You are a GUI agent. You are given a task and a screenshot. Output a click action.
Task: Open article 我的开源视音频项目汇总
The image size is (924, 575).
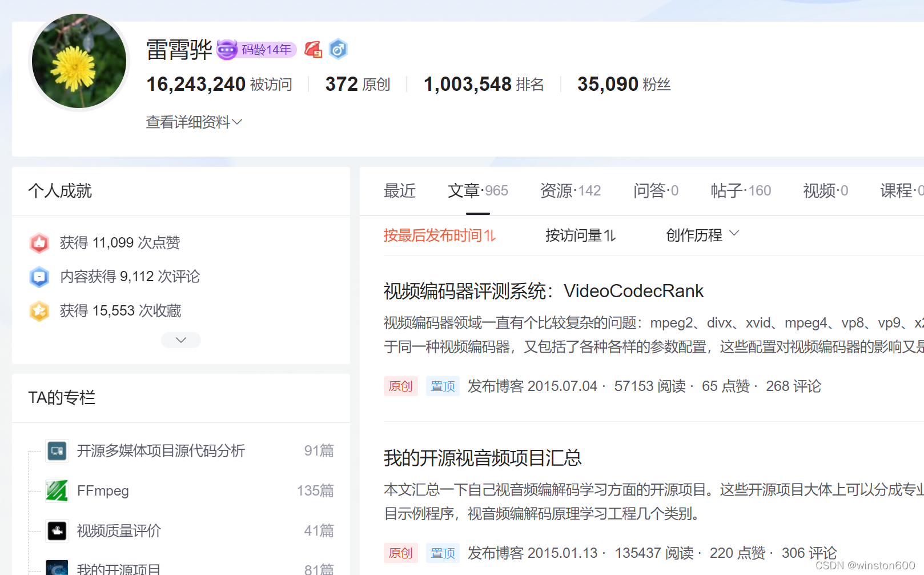pyautogui.click(x=483, y=458)
